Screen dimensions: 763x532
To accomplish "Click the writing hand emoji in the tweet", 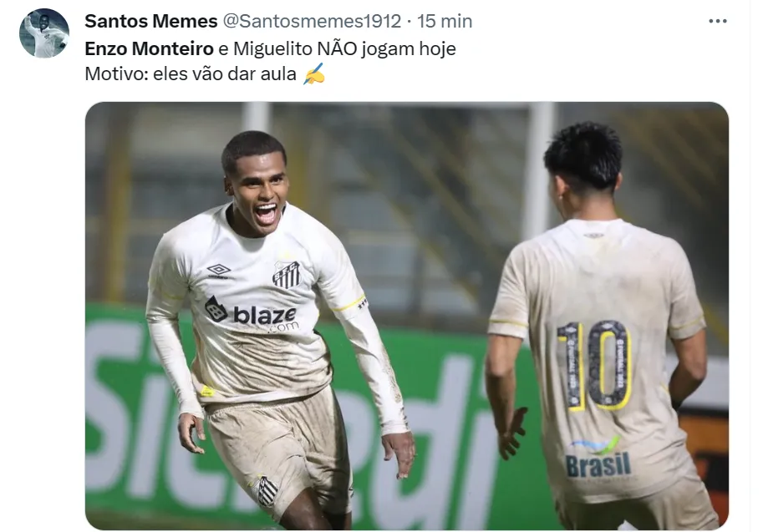I will (x=314, y=74).
